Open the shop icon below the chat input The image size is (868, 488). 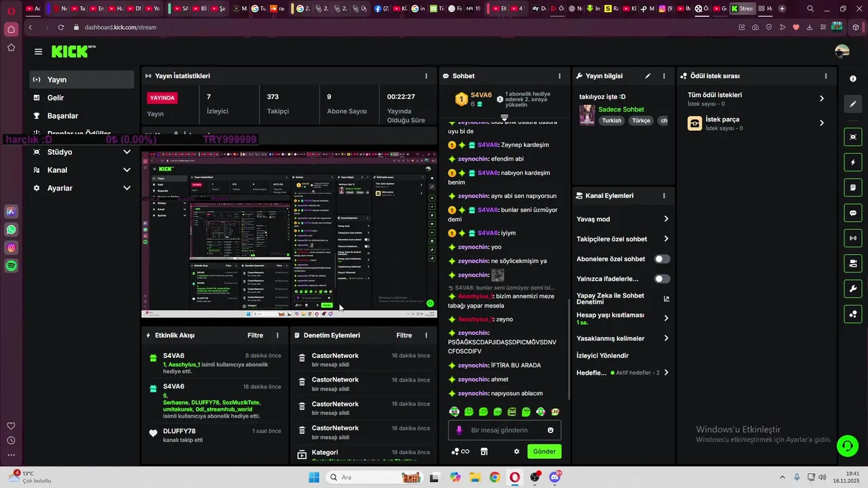click(484, 451)
